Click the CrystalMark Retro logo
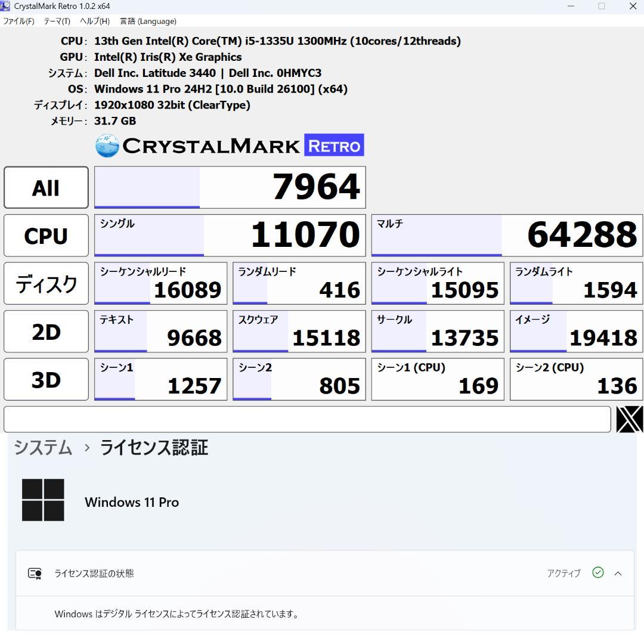The image size is (644, 644). coord(230,145)
